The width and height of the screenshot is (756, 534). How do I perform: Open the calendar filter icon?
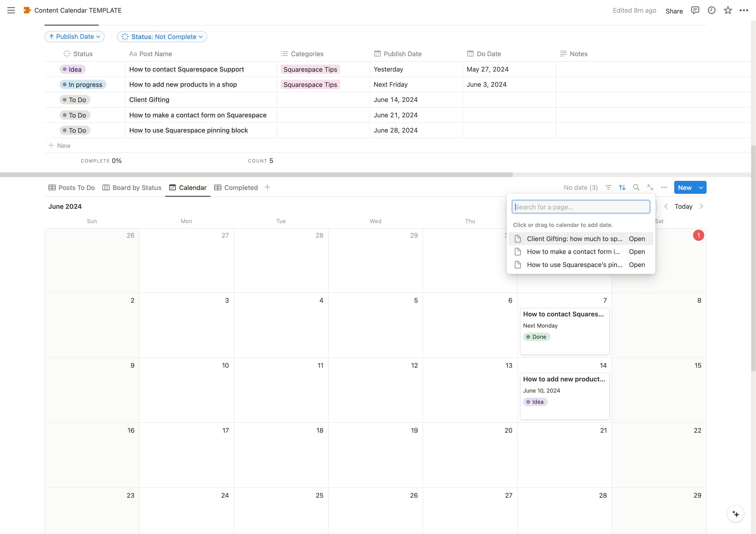coord(608,188)
